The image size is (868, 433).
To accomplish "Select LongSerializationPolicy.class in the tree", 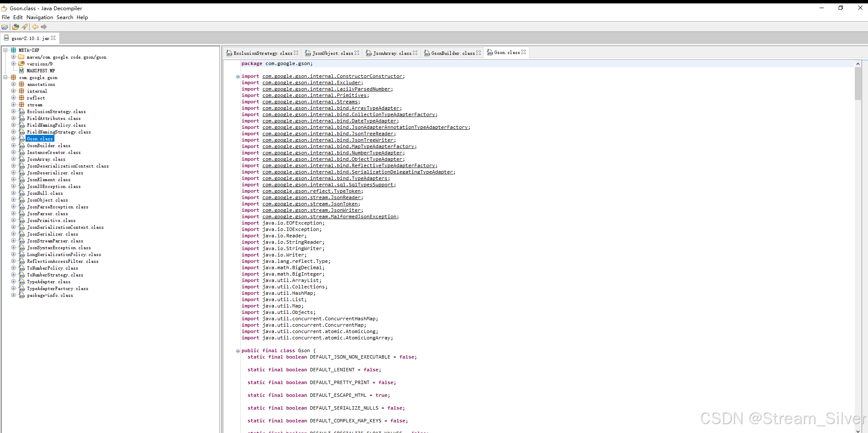I will [64, 254].
